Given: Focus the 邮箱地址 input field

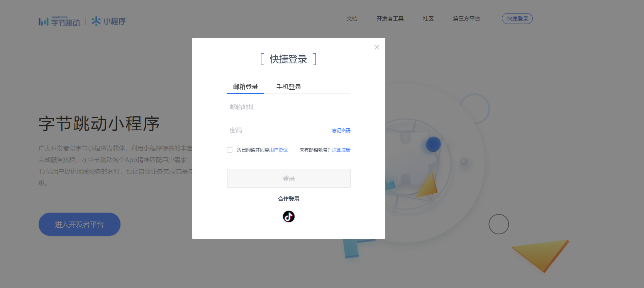Looking at the screenshot, I should [x=289, y=107].
